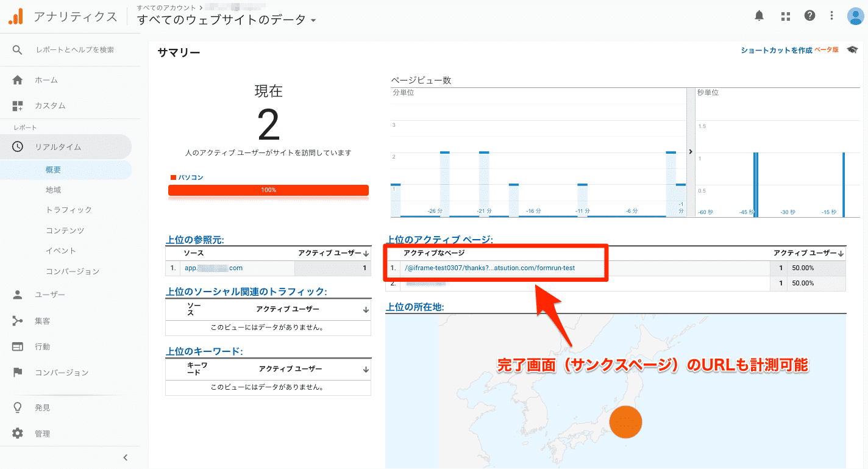Collapse the sidebar with the left chevron
The height and width of the screenshot is (469, 868).
tap(126, 457)
